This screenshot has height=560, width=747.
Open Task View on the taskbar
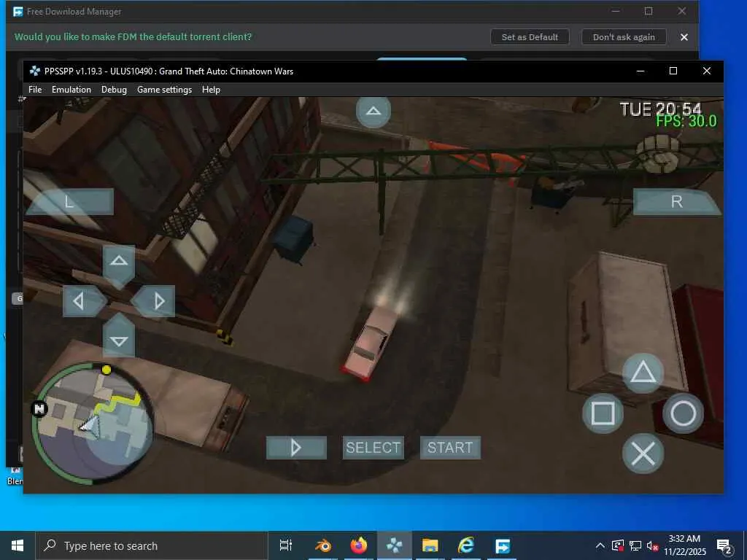[x=285, y=545]
